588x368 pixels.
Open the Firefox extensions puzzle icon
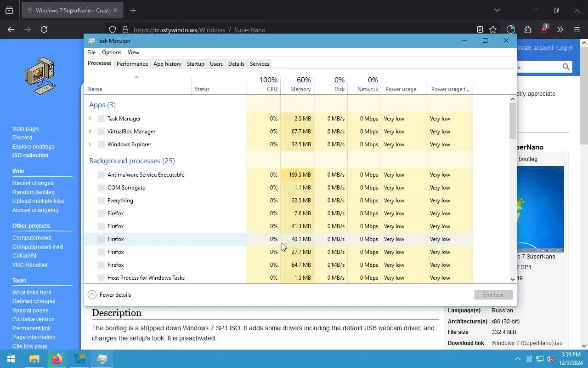[527, 29]
